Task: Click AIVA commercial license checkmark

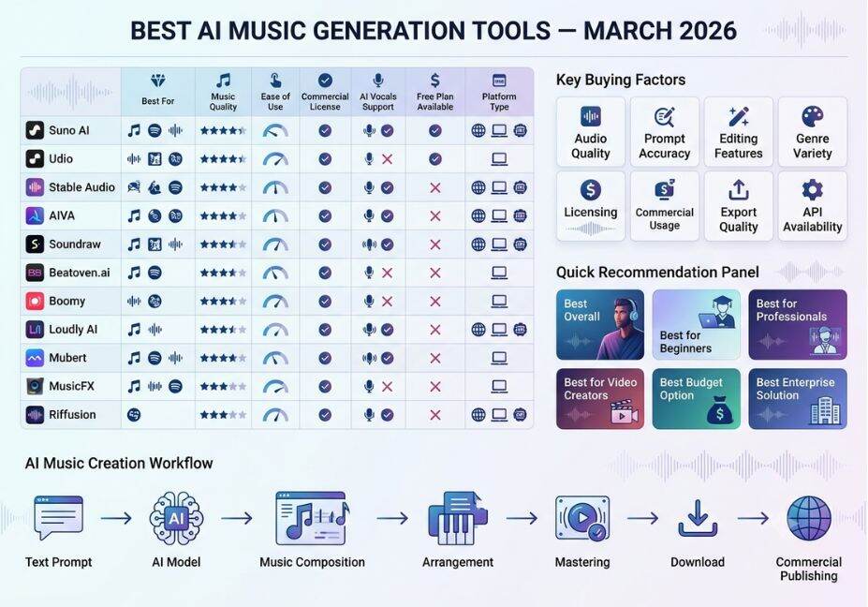Action: click(x=325, y=215)
